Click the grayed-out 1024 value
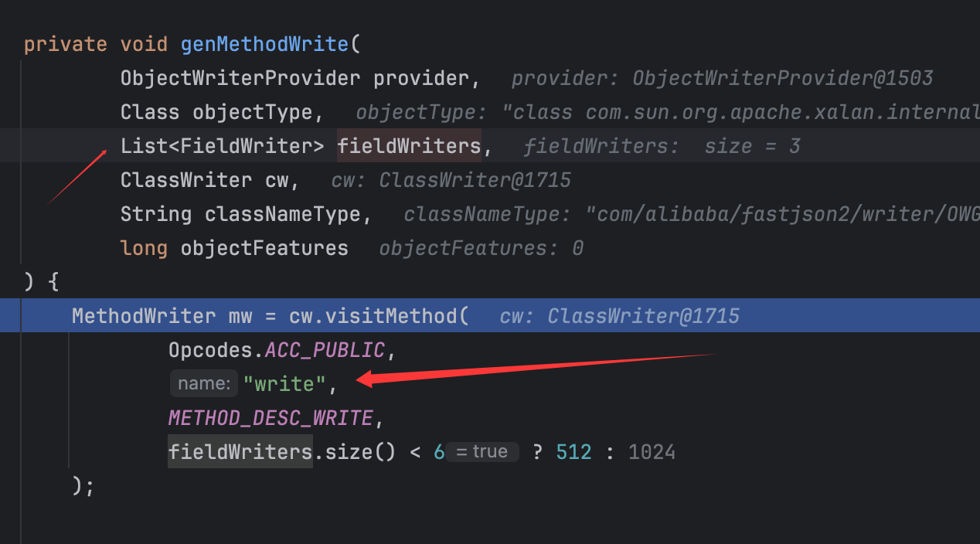 coord(652,452)
